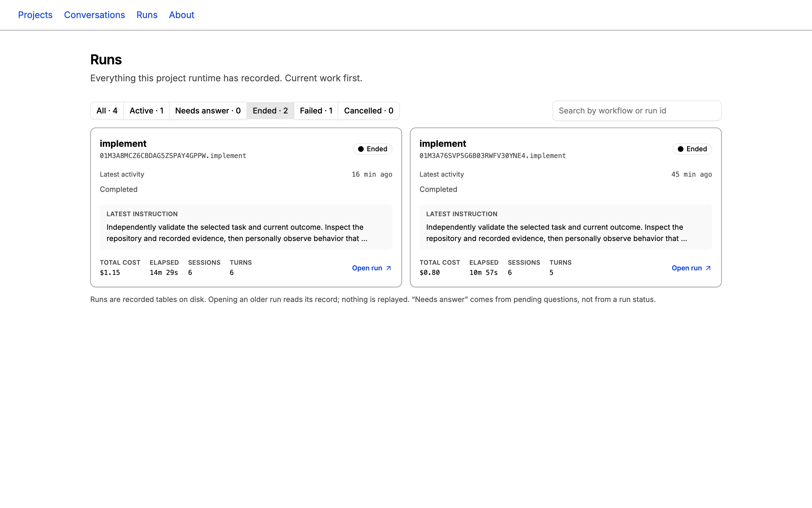This screenshot has height=508, width=812.
Task: Open the Projects navigation link
Action: click(35, 15)
